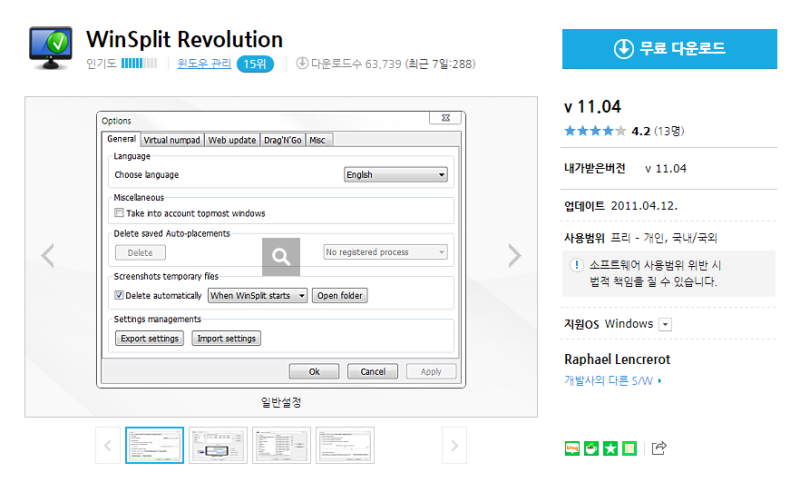Click the 무료 다운로드 download button
Viewport: 800px width, 502px height.
[x=669, y=49]
